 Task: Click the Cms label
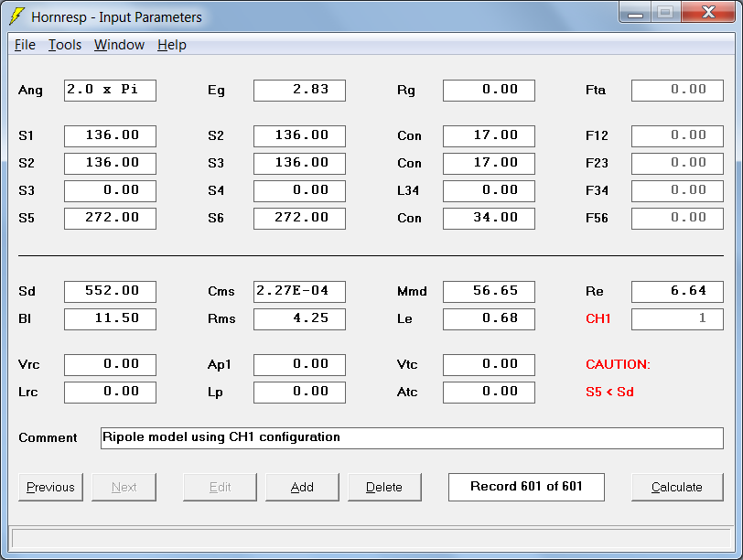pos(221,291)
